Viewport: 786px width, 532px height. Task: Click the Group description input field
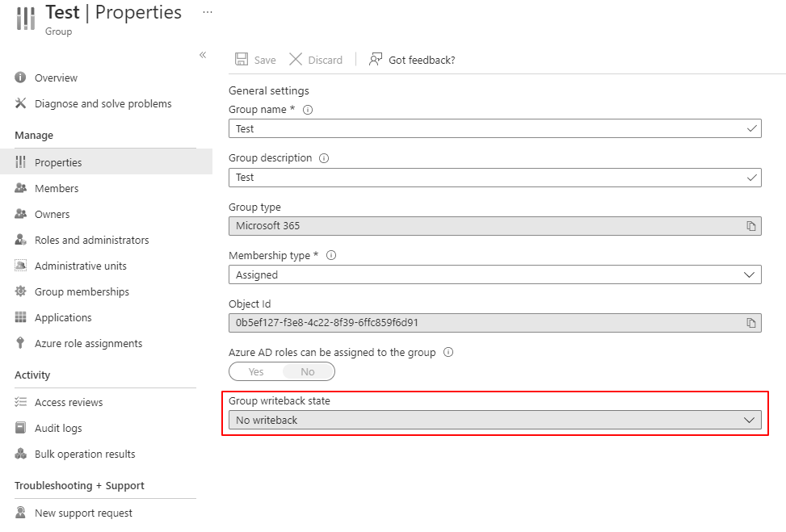[494, 178]
